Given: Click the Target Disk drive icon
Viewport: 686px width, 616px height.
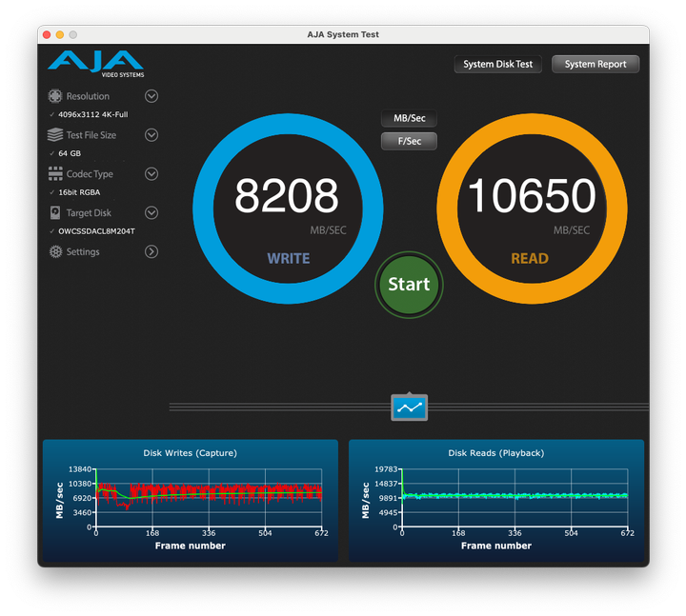Looking at the screenshot, I should (x=55, y=213).
